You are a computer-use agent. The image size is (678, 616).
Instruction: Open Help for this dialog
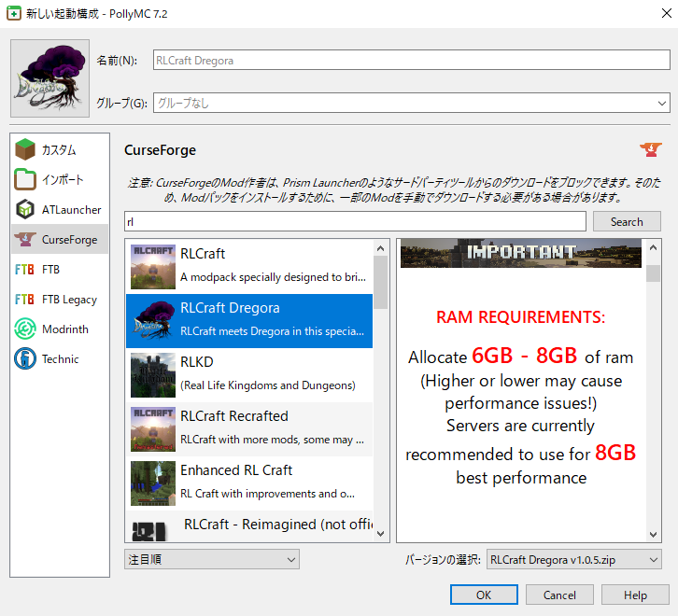[635, 595]
